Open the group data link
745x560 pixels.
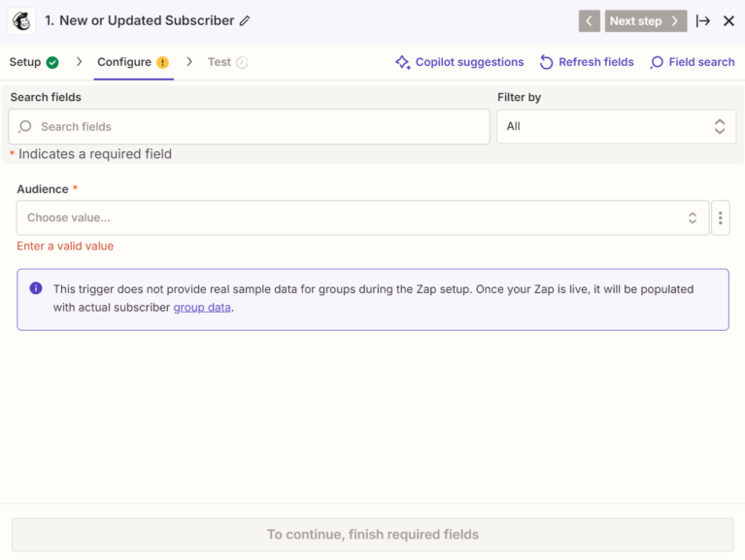202,308
